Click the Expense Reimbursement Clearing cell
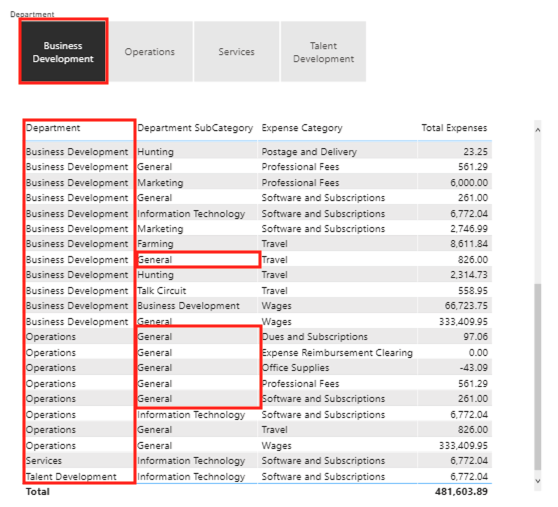 click(x=337, y=353)
